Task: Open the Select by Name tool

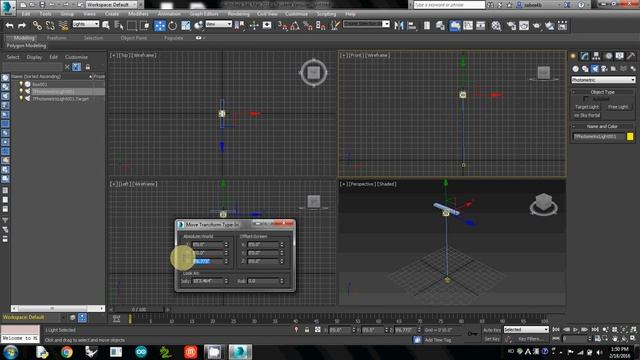Action: tap(119, 26)
